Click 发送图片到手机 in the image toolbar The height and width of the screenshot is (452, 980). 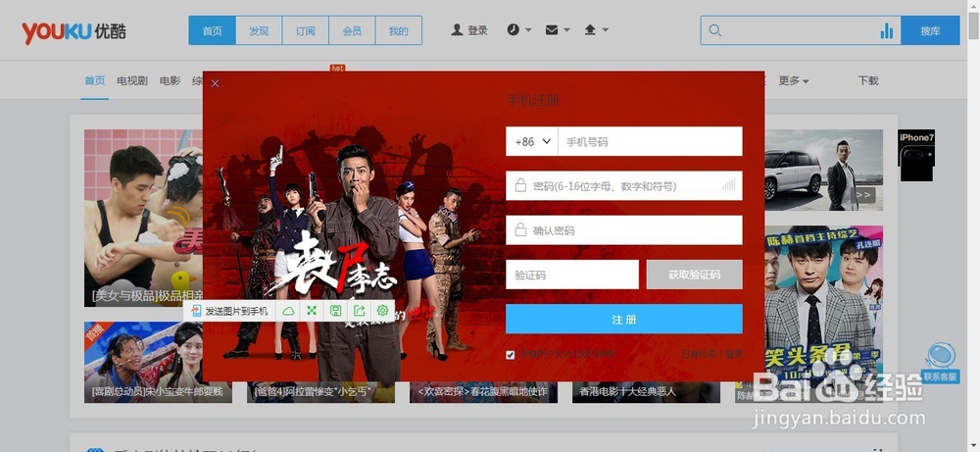click(230, 311)
